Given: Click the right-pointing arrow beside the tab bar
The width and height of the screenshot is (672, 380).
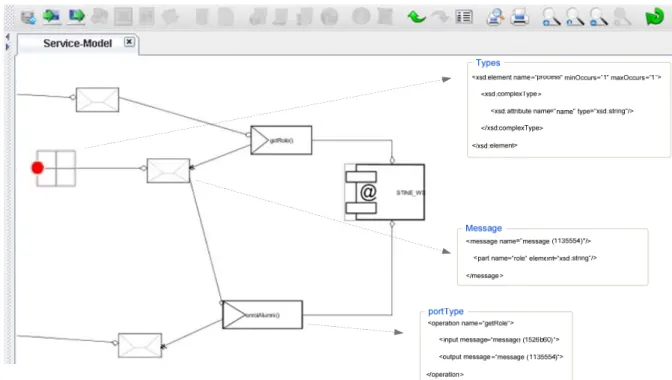Looking at the screenshot, I should coord(7,47).
